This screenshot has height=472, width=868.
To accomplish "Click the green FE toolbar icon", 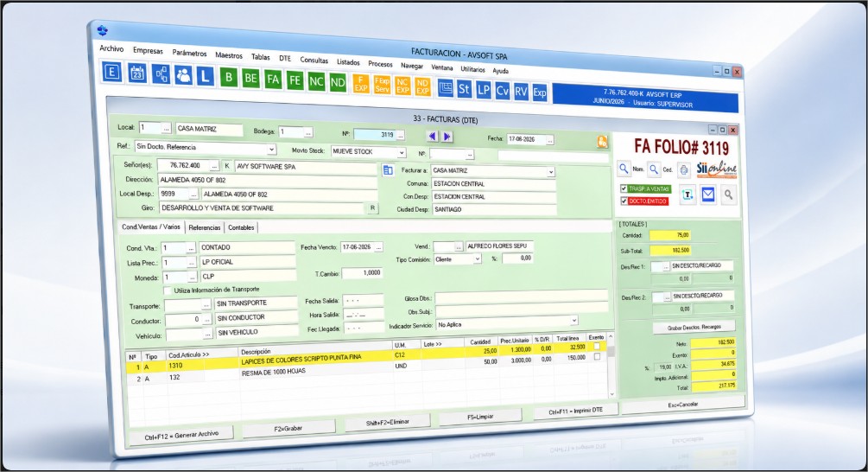I will (x=295, y=81).
